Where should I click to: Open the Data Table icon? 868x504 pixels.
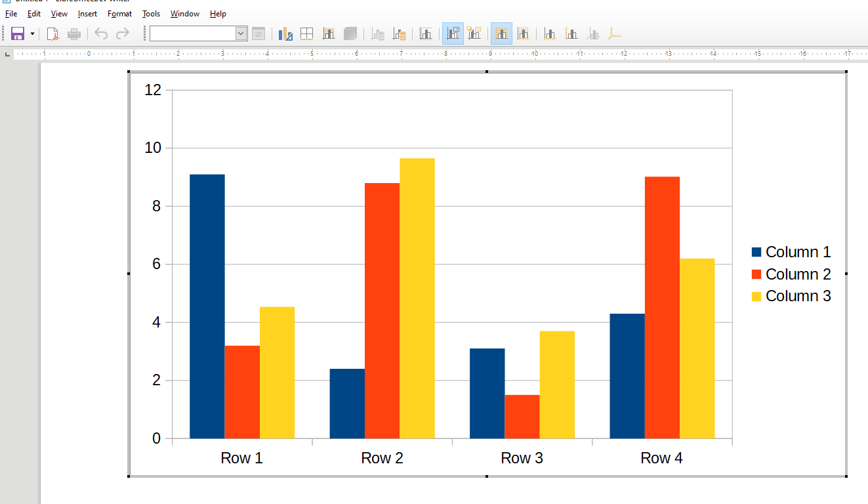coord(306,33)
